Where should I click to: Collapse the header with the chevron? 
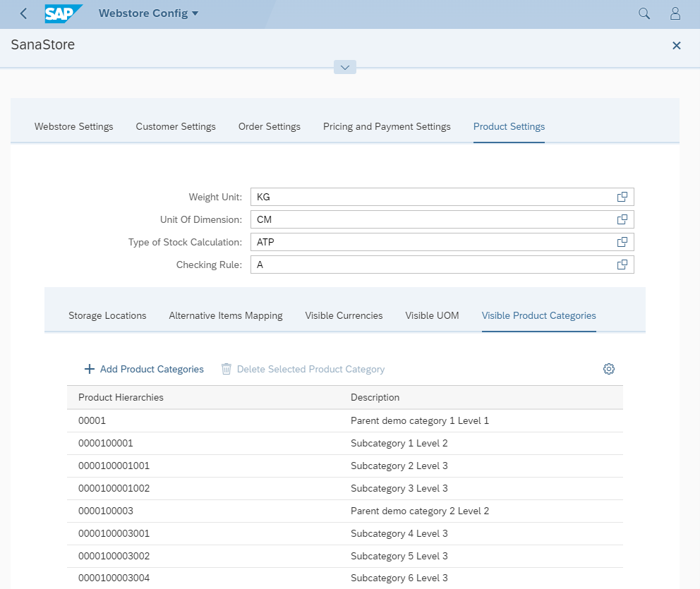coord(344,67)
